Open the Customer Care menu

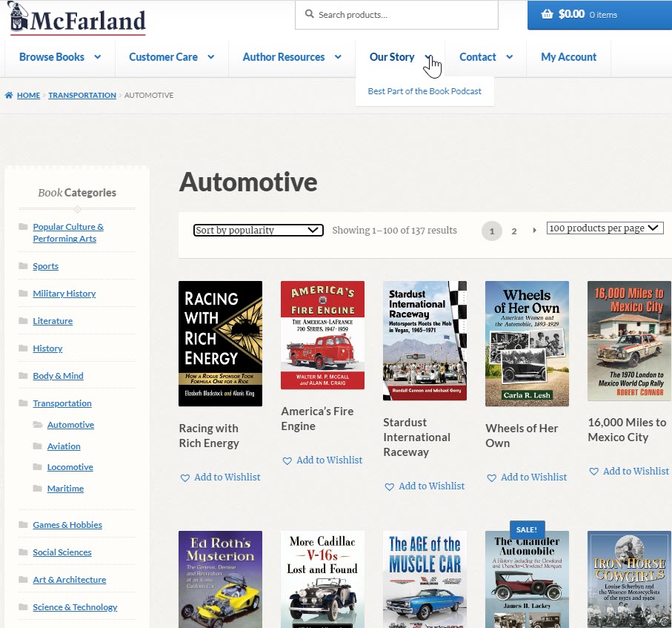pyautogui.click(x=163, y=57)
